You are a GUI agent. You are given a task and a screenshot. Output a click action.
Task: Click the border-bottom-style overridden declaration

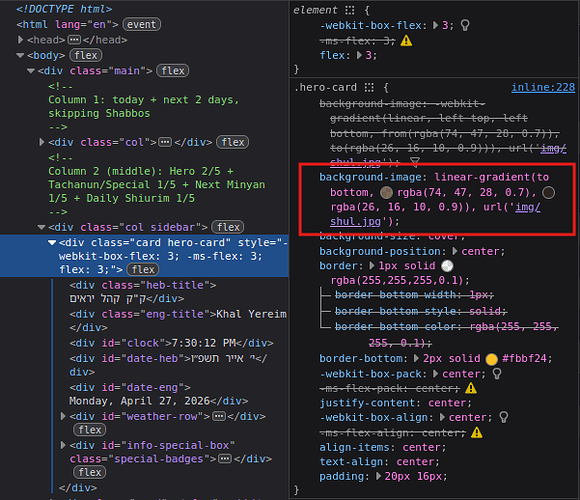point(421,311)
